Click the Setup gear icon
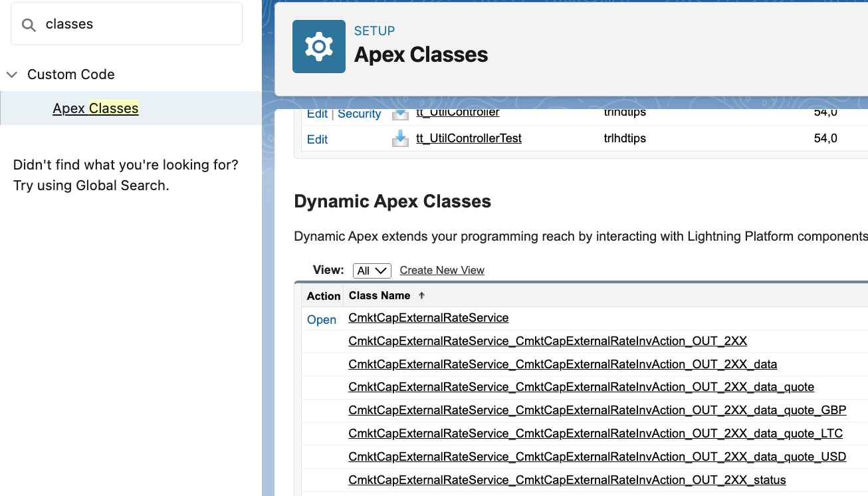 point(318,47)
